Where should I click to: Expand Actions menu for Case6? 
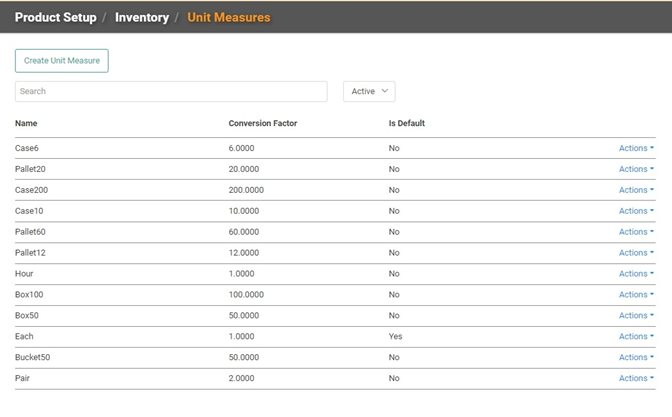tap(636, 148)
